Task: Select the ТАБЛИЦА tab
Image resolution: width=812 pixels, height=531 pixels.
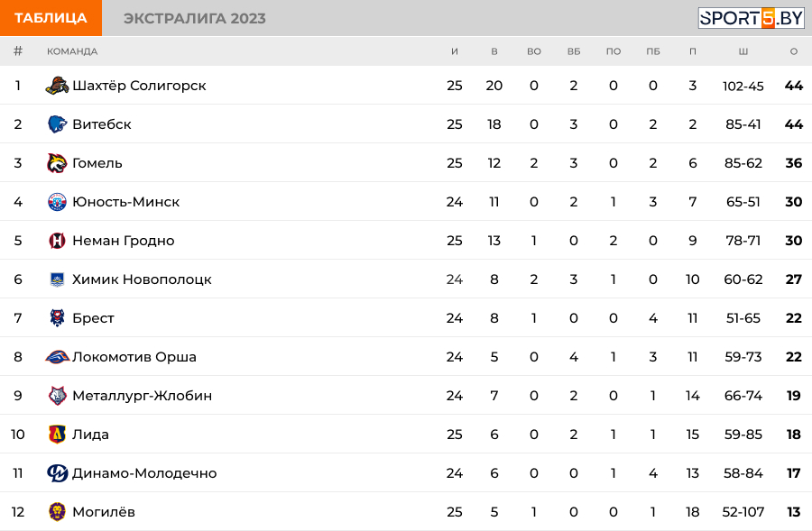Action: tap(51, 18)
